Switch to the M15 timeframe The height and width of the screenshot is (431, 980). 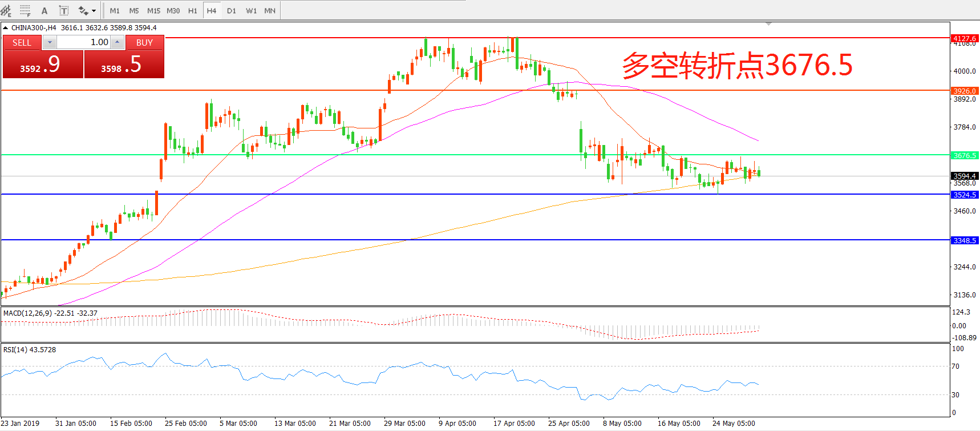click(x=153, y=10)
